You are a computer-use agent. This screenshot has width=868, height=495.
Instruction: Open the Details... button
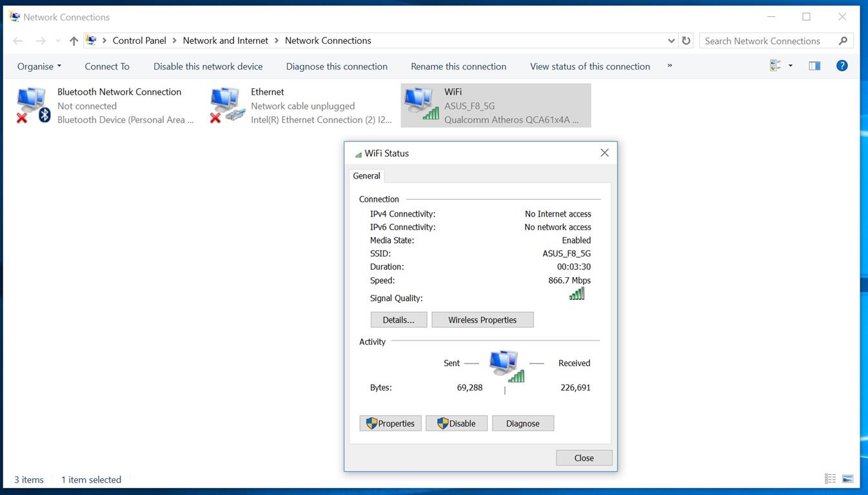click(399, 320)
